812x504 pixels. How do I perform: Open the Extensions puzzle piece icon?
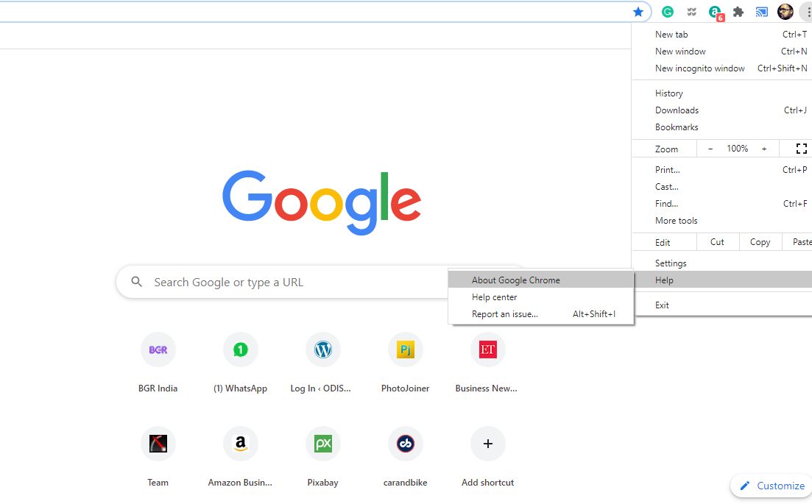[738, 12]
